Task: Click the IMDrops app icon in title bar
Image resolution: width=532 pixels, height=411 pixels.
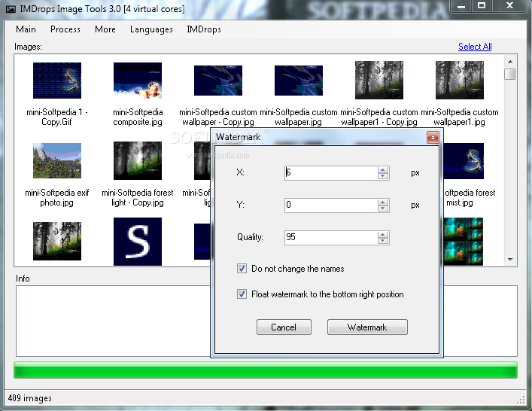Action: (11, 9)
